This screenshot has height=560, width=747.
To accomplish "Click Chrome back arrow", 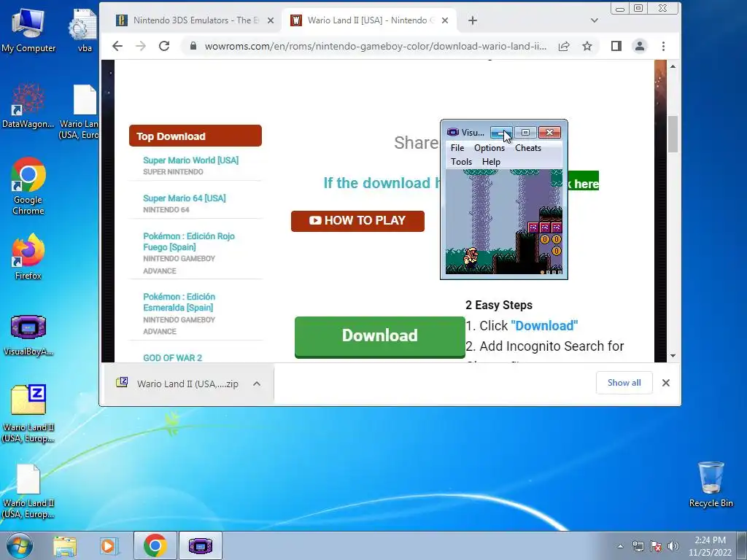I will tap(117, 46).
